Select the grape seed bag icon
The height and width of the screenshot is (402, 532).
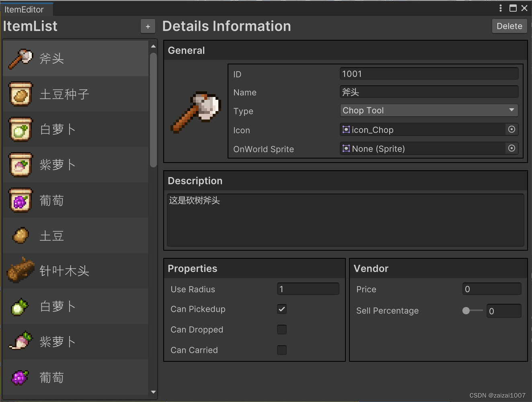(x=21, y=200)
